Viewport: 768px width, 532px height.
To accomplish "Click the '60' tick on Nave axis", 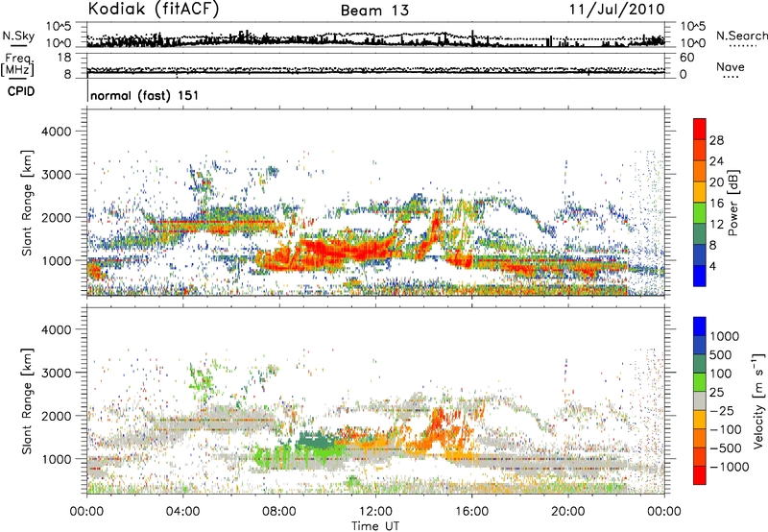I will [686, 58].
